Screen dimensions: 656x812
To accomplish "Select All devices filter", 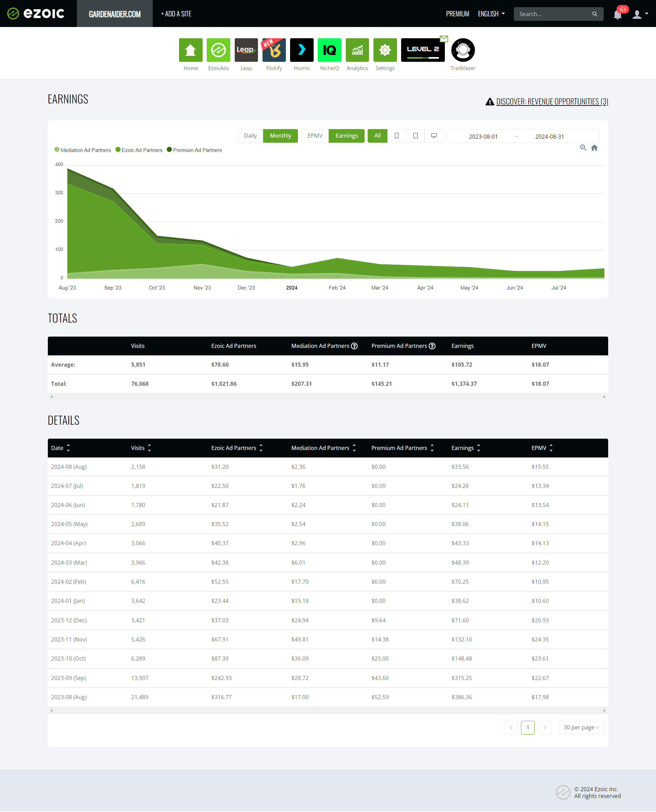I will click(377, 136).
